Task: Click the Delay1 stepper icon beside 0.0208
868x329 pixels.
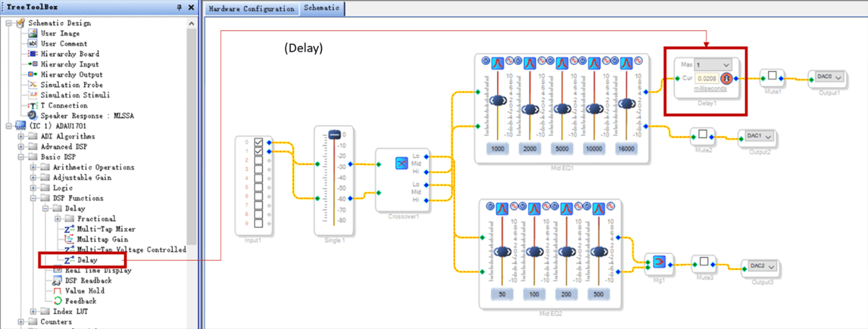Action: 727,79
